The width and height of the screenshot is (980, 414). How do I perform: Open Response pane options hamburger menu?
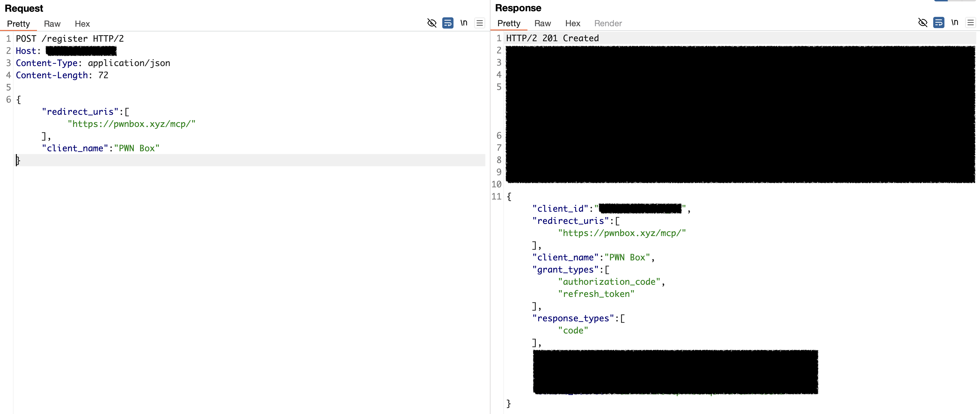pos(970,23)
